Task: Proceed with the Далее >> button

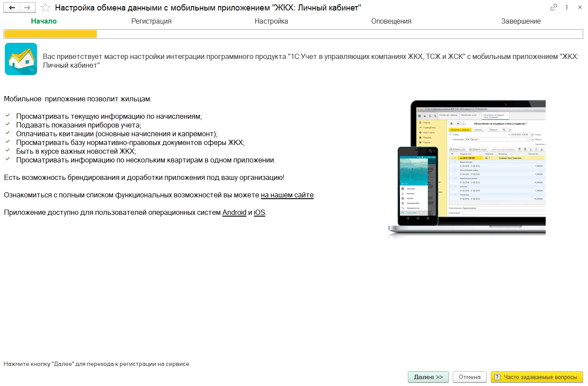Action: (x=428, y=377)
